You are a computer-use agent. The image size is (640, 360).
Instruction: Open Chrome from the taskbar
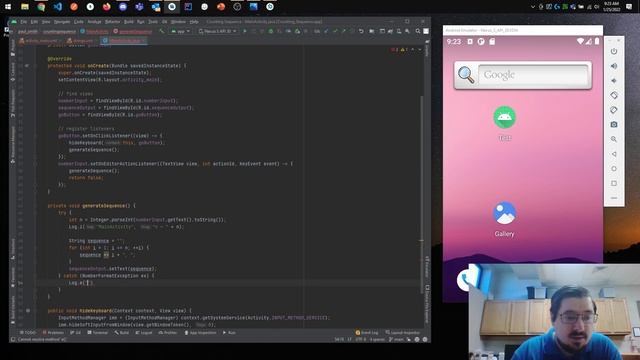pyautogui.click(x=41, y=7)
